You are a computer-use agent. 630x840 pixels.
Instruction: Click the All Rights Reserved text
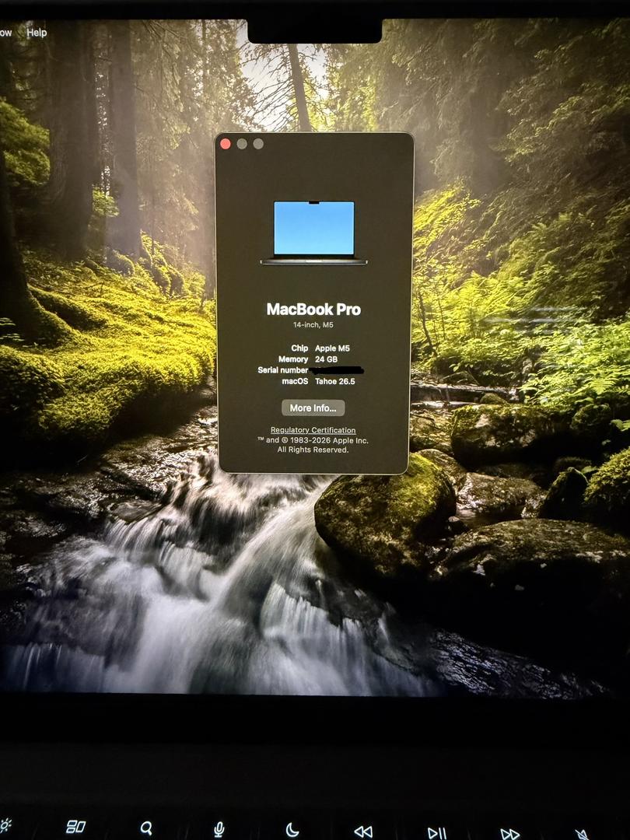pyautogui.click(x=313, y=450)
